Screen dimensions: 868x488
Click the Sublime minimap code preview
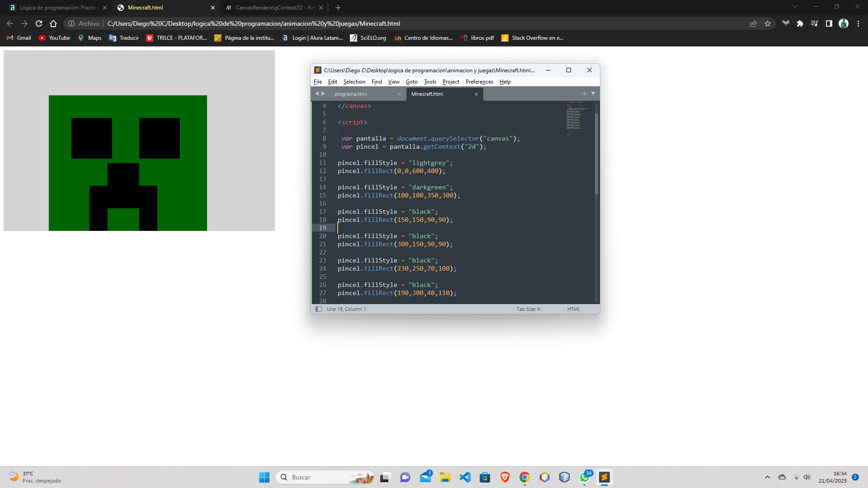point(576,118)
